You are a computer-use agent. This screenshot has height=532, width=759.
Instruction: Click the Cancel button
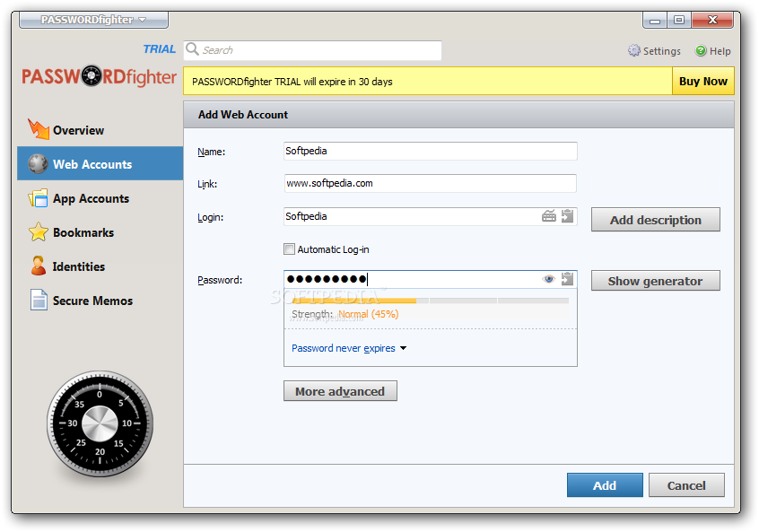pos(686,485)
